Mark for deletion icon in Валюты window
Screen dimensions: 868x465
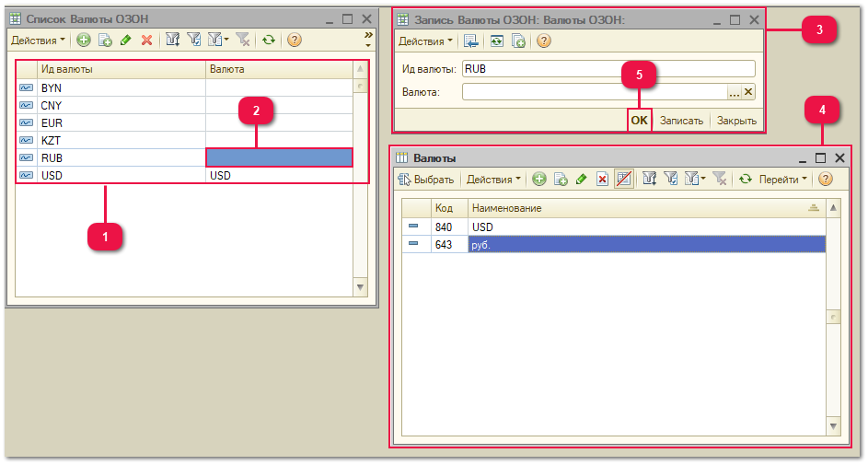click(x=602, y=179)
